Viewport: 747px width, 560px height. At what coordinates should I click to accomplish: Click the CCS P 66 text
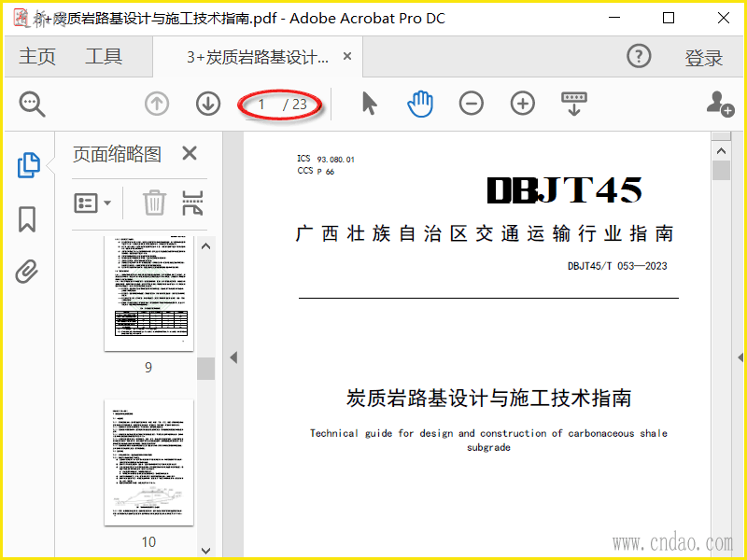(x=316, y=171)
